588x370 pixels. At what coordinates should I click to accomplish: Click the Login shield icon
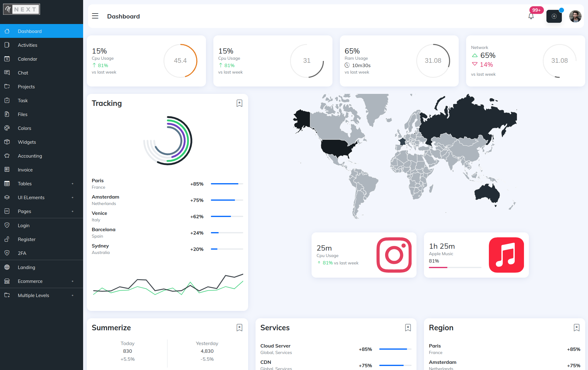coord(7,225)
